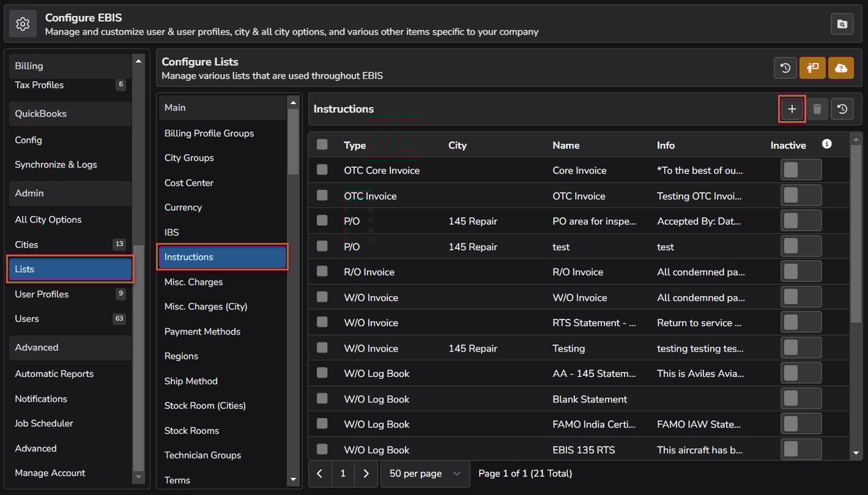Tick the select-all checkbox in table header

pos(322,145)
